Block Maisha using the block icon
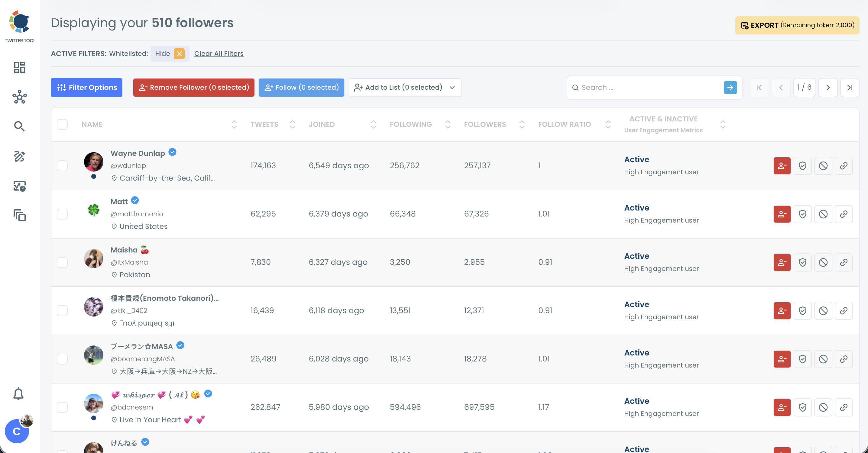The width and height of the screenshot is (868, 453). click(x=823, y=262)
